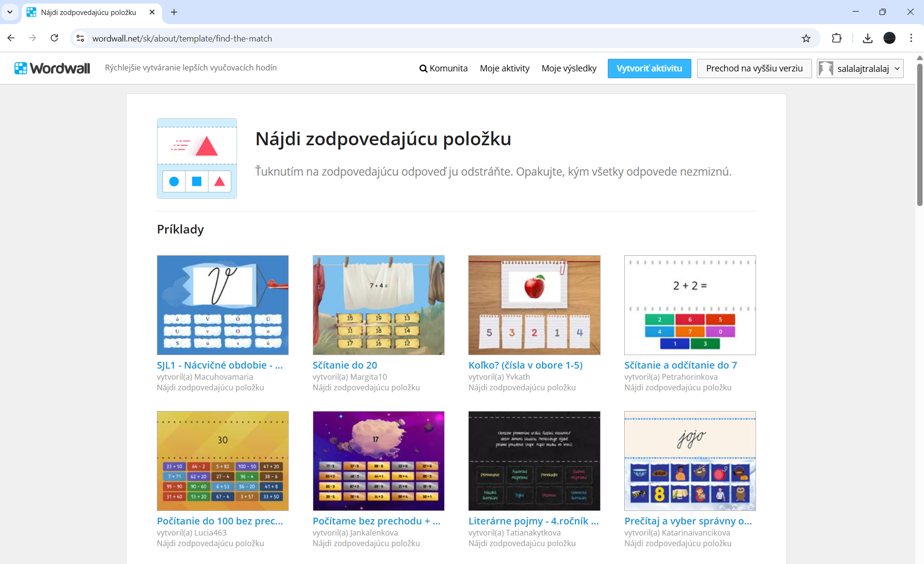
Task: Open the Chrome profile avatar
Action: [x=889, y=38]
